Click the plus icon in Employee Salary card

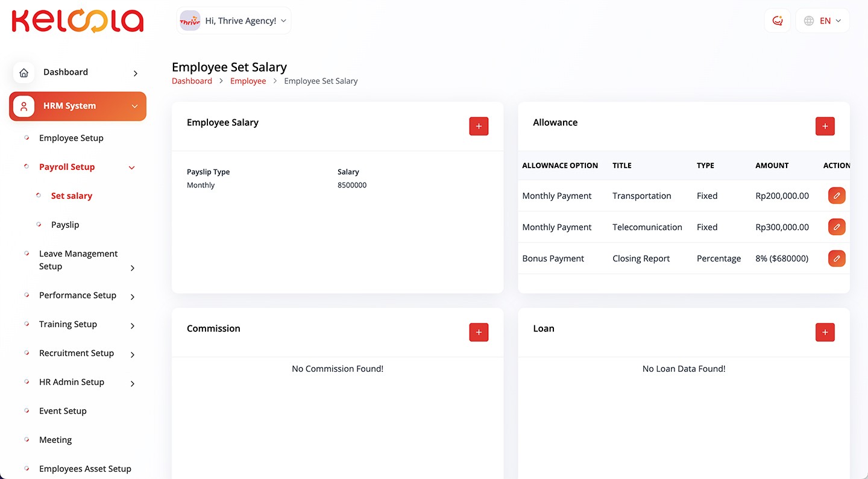pos(479,126)
